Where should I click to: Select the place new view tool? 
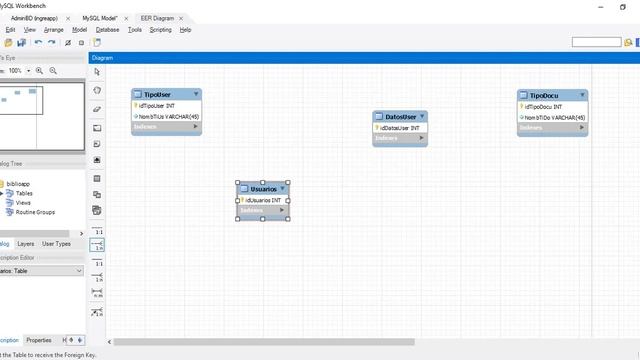click(97, 194)
